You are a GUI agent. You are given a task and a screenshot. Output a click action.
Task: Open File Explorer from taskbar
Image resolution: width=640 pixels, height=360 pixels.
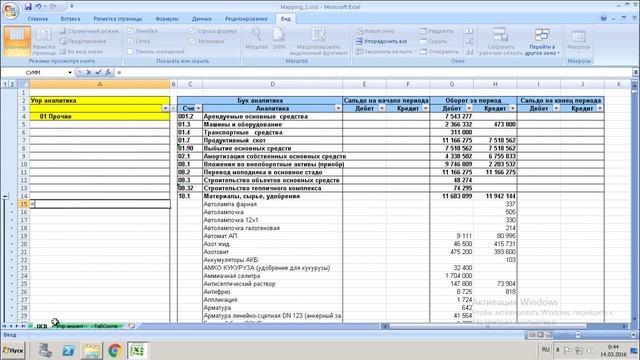tap(92, 350)
